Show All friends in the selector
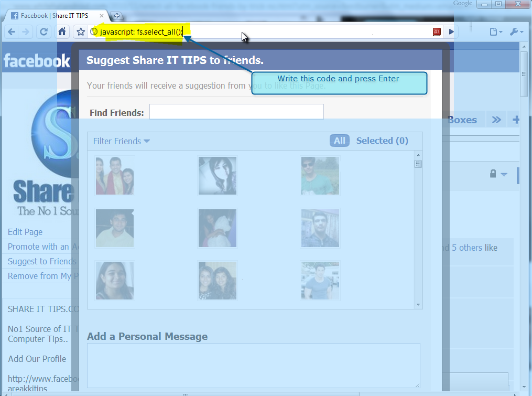Image resolution: width=532 pixels, height=396 pixels. click(340, 141)
